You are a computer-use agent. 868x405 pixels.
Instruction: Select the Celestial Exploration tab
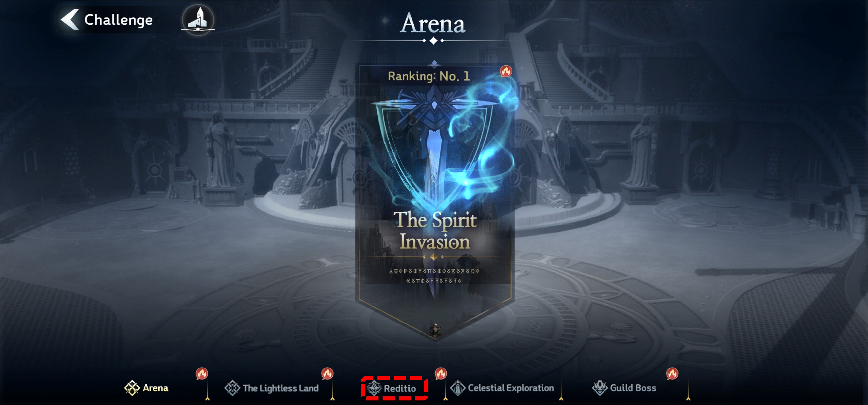click(502, 388)
